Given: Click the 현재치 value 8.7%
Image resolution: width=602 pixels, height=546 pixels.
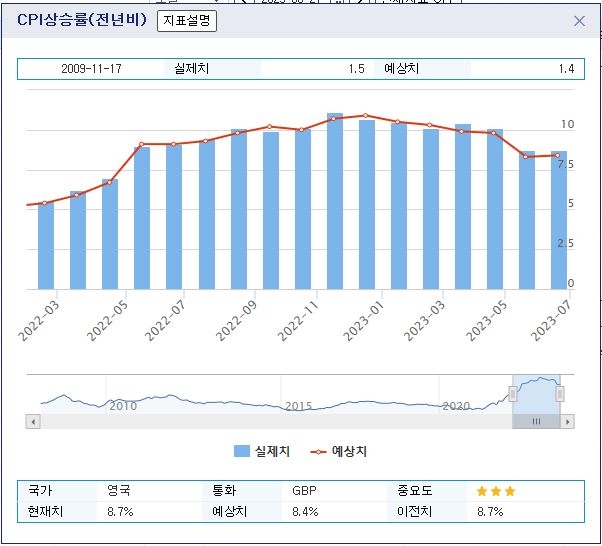Looking at the screenshot, I should pyautogui.click(x=120, y=511).
